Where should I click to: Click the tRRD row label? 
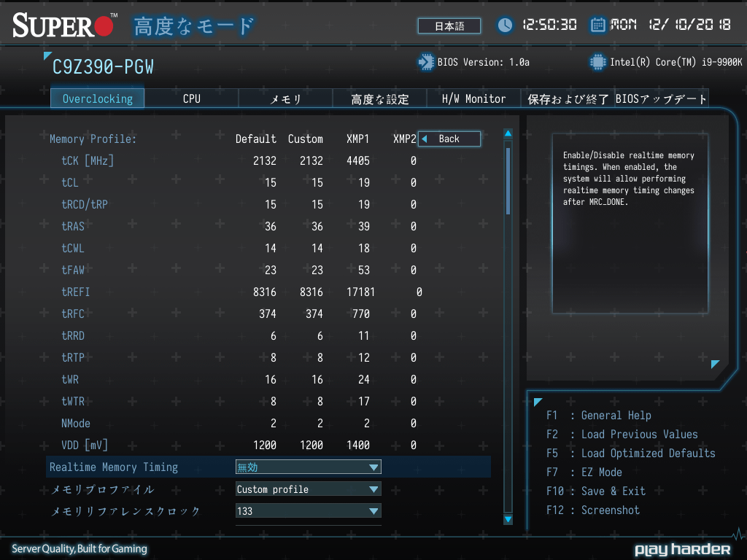(x=73, y=336)
